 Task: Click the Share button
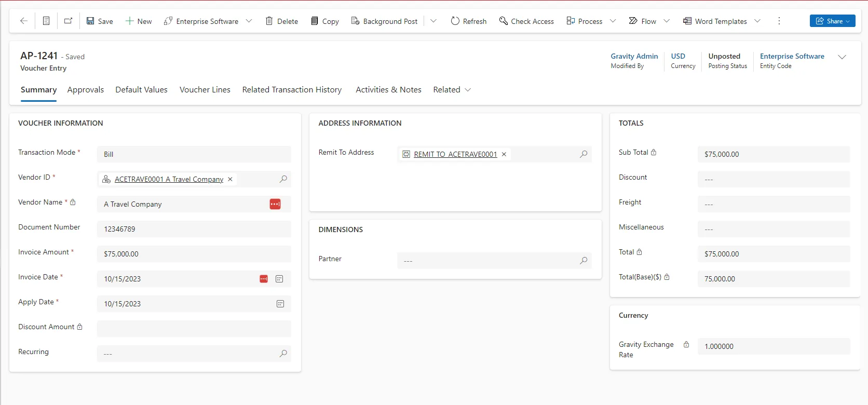[x=832, y=21]
